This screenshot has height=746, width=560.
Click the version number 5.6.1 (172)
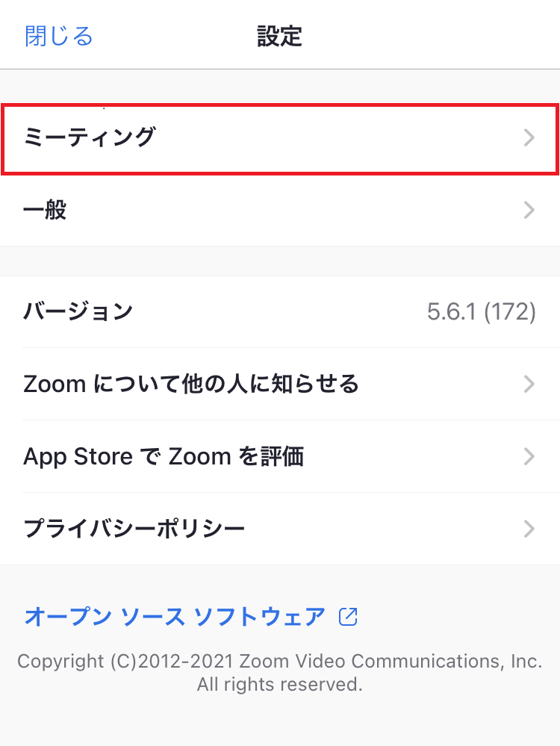tap(481, 311)
